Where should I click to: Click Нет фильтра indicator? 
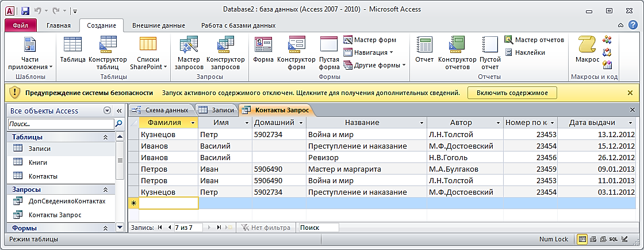[266, 228]
